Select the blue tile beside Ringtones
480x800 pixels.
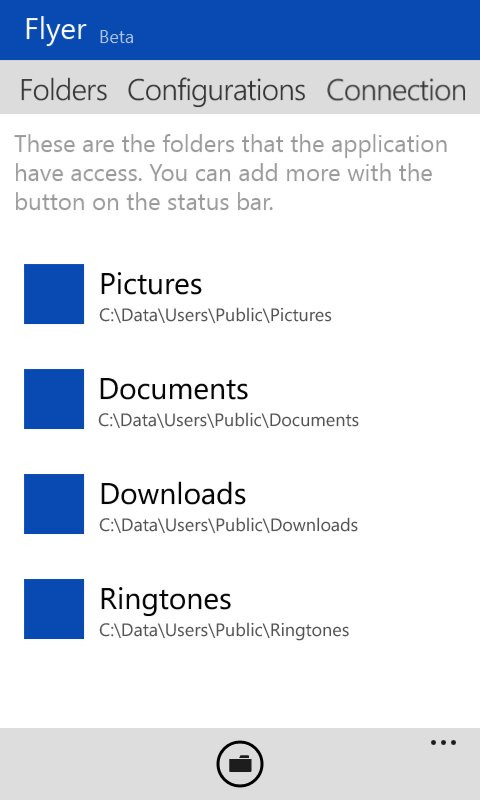click(54, 609)
